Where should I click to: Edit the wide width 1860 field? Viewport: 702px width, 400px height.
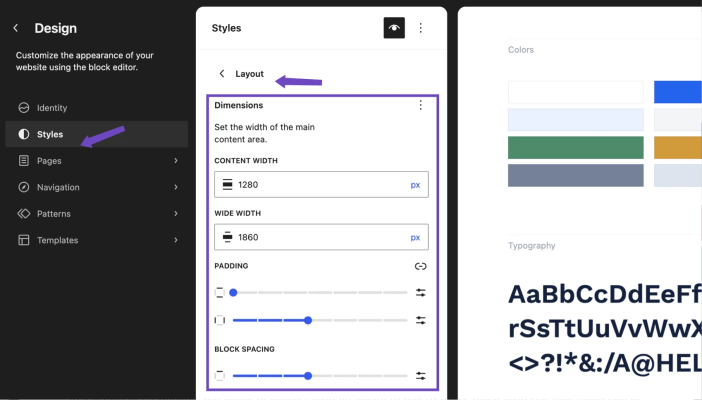tap(321, 237)
